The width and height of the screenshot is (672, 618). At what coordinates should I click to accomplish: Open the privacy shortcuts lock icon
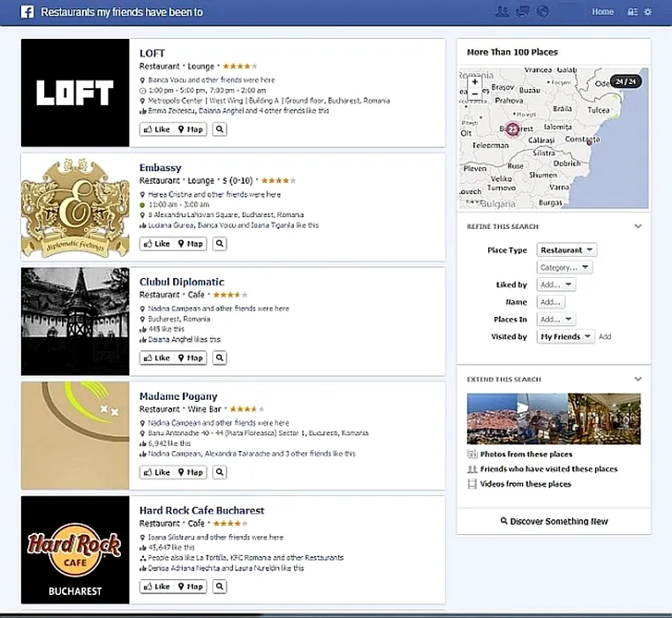click(x=631, y=12)
